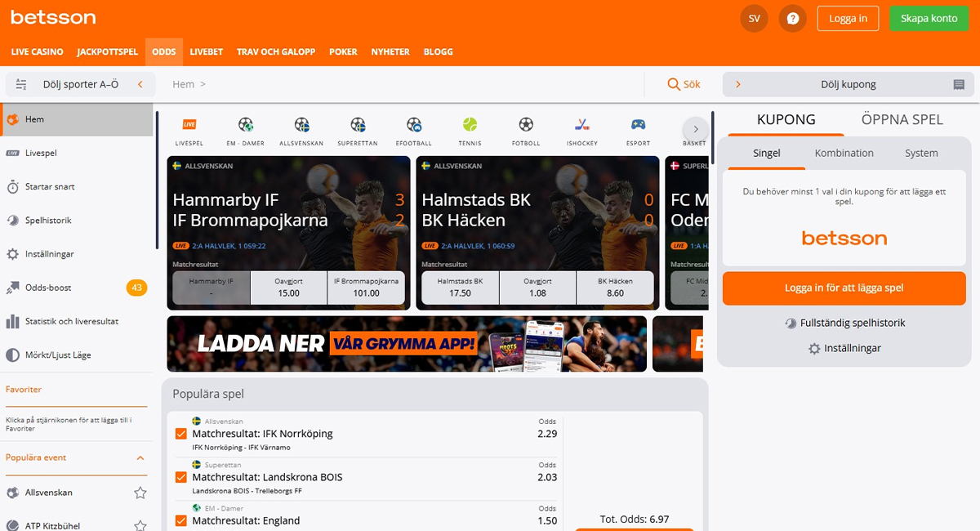Click the Sök magnifier icon
980x531 pixels.
674,84
